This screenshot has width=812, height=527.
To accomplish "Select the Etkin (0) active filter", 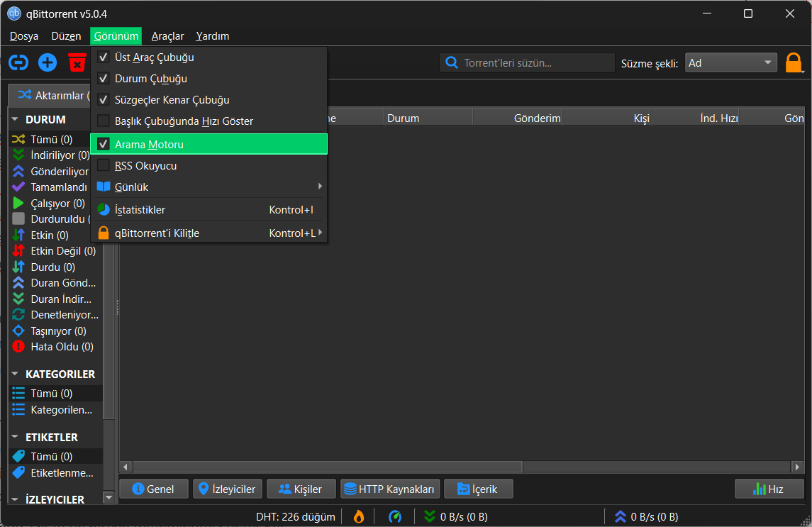I will [x=51, y=235].
